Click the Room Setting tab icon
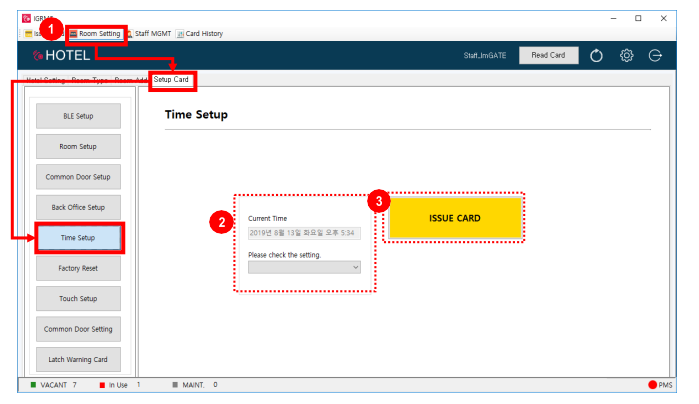The width and height of the screenshot is (699, 404). (x=74, y=34)
